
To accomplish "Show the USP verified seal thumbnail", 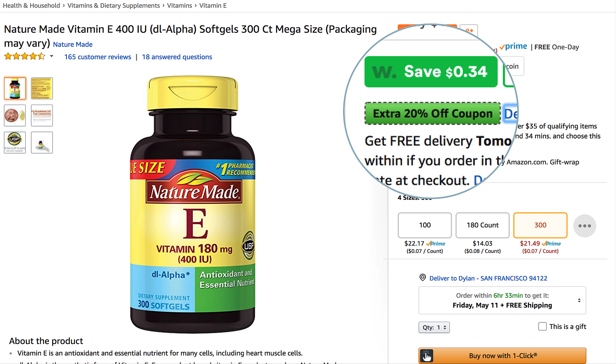I will coord(15,142).
